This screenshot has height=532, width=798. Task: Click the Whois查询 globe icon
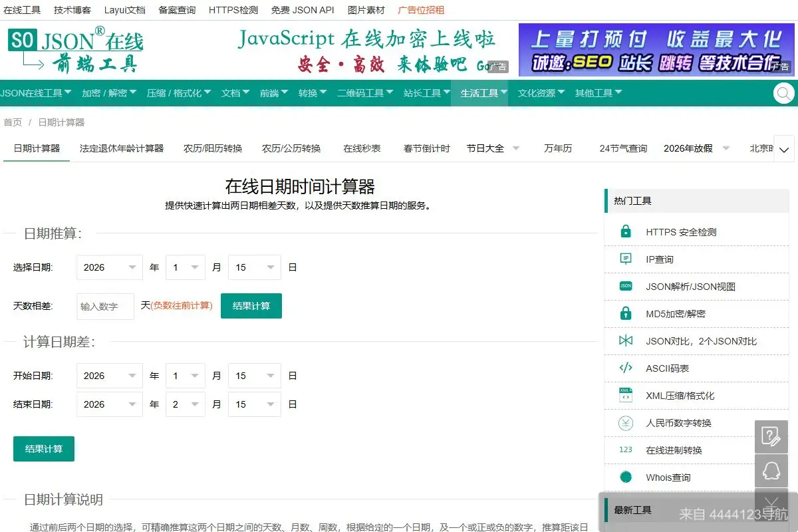(x=625, y=477)
